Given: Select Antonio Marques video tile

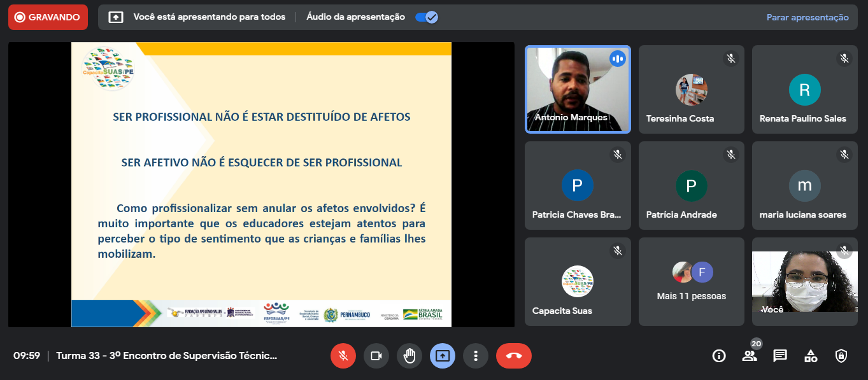Looking at the screenshot, I should [578, 89].
